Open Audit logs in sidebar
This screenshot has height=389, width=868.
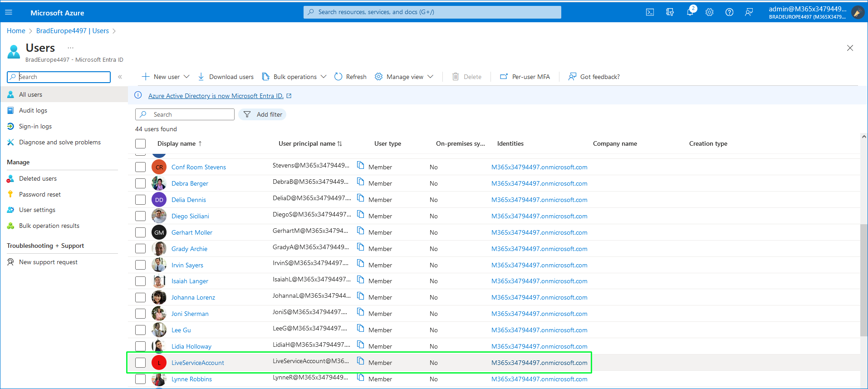click(x=33, y=110)
